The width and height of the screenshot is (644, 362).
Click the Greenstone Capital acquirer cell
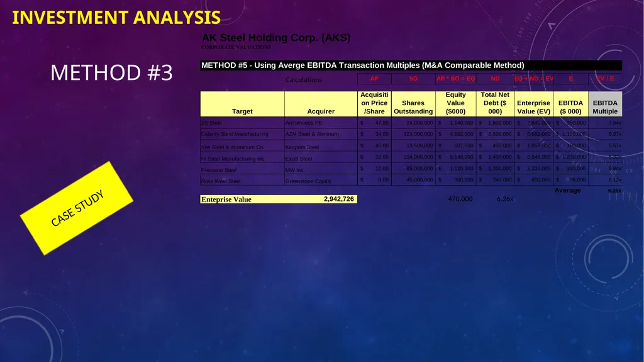click(x=321, y=181)
